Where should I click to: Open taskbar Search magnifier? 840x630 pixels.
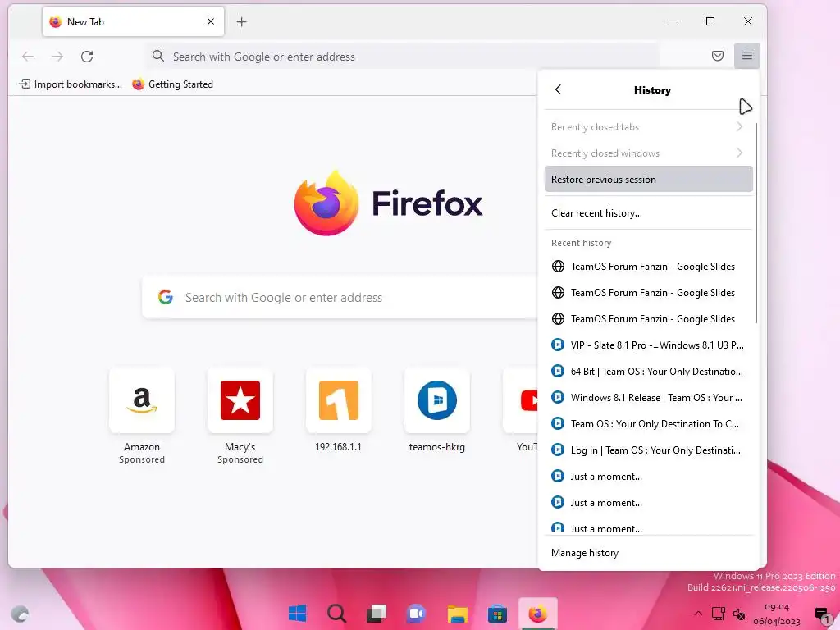(337, 614)
